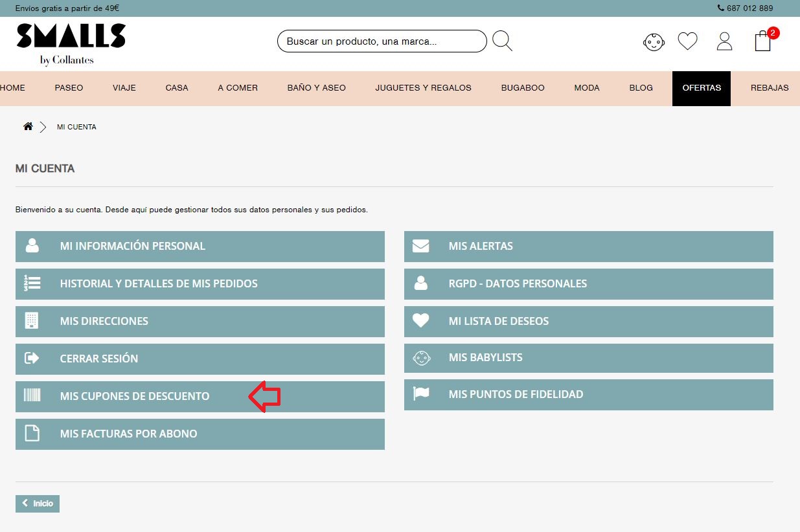
Task: Type in the product search field
Action: click(382, 41)
